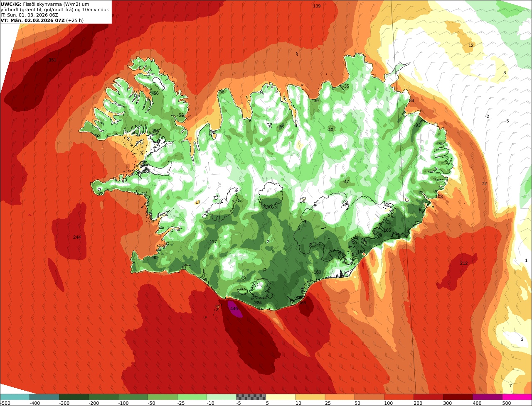Image resolution: width=532 pixels, height=406 pixels.
Task: Click the -500 legend tick label
Action: [x=5, y=403]
